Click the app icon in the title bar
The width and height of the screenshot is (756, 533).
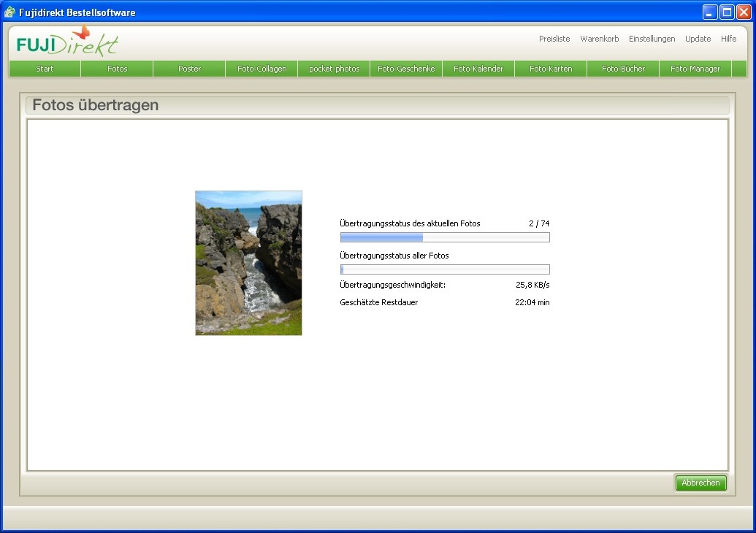(9, 12)
